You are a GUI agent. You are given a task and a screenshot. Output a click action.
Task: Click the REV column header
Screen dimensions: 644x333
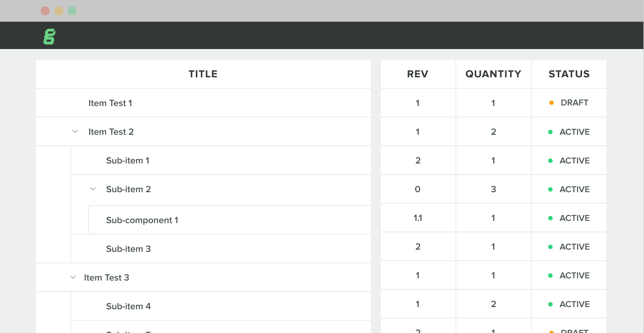click(x=417, y=73)
